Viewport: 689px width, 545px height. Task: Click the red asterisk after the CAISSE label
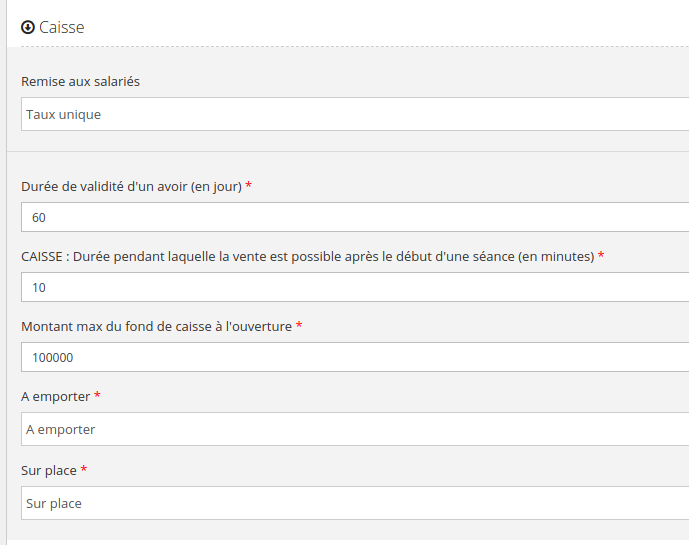tap(601, 257)
